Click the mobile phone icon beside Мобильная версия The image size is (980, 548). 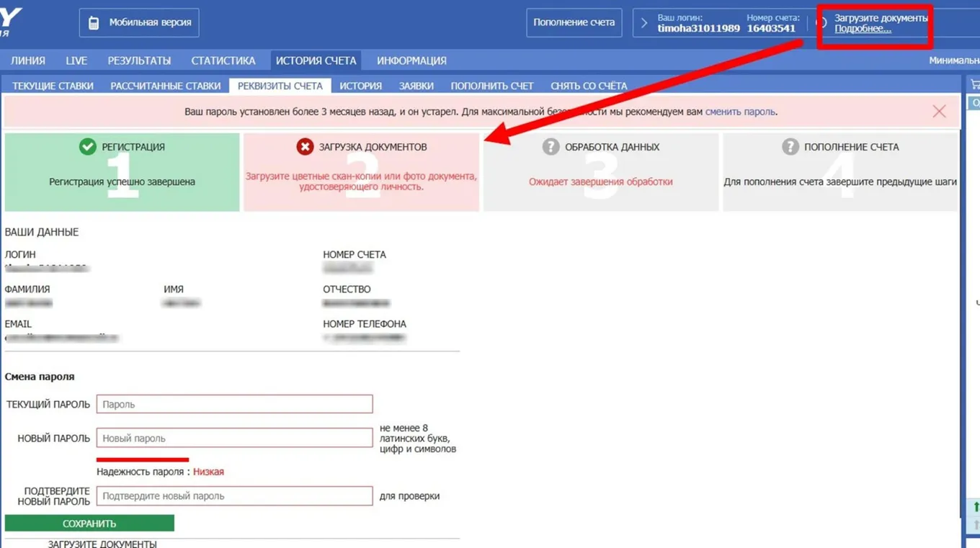coord(94,23)
